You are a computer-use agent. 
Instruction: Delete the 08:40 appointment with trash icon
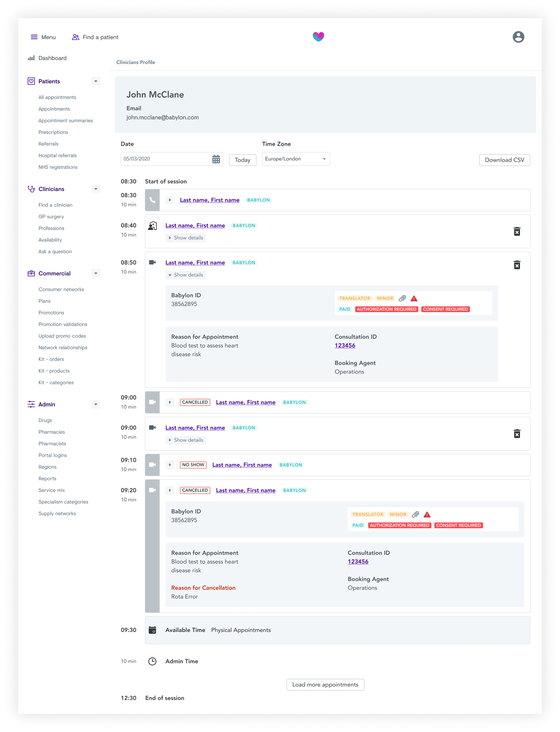tap(517, 231)
